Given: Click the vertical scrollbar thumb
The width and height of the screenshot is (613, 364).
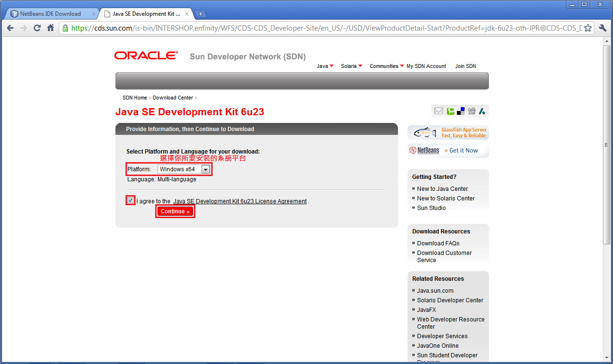Looking at the screenshot, I should coord(607,145).
